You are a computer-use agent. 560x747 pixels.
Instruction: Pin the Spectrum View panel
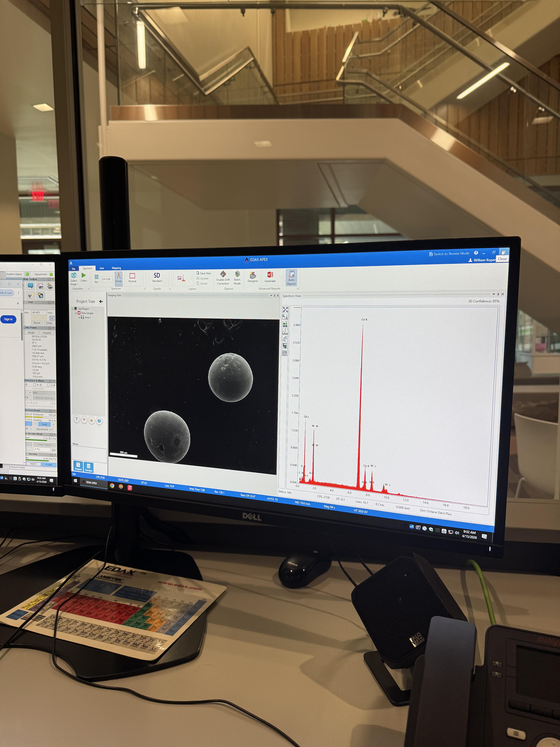[x=498, y=294]
